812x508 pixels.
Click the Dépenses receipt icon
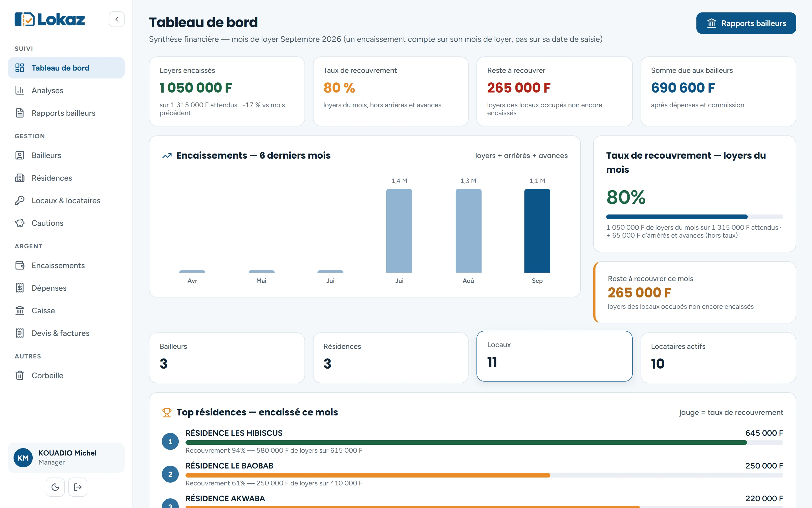click(x=20, y=288)
